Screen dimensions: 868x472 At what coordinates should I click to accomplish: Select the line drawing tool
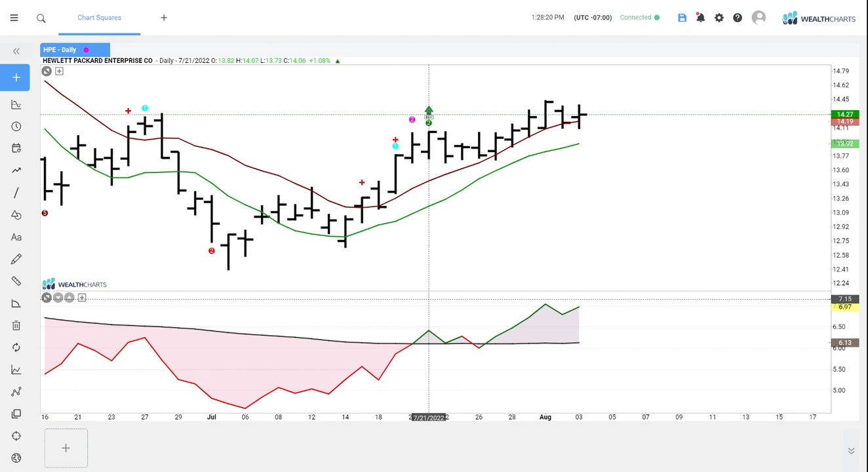[16, 193]
